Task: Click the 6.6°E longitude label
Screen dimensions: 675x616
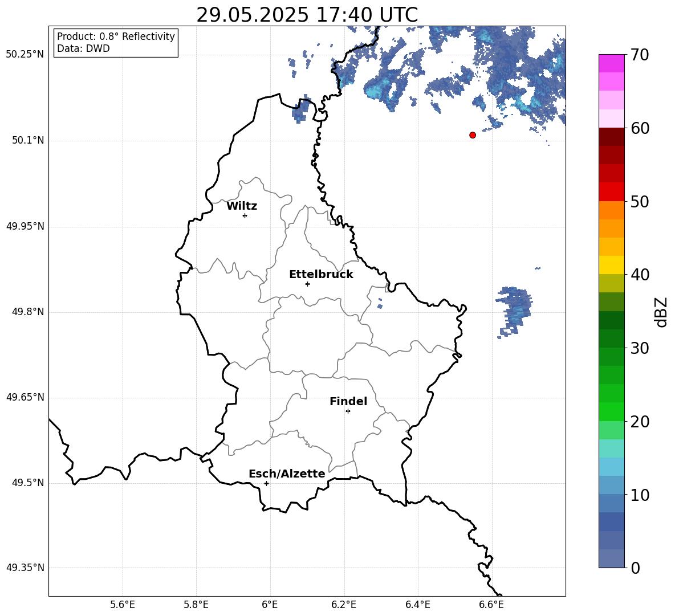Action: click(491, 605)
